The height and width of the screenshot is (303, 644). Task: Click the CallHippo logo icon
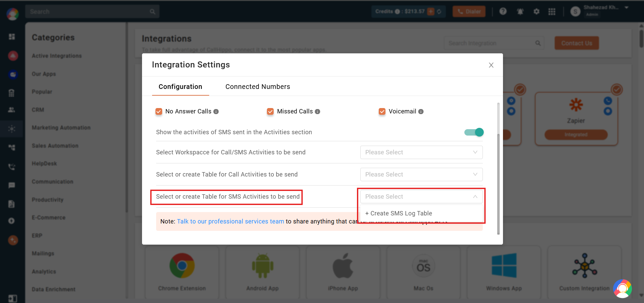coord(12,14)
